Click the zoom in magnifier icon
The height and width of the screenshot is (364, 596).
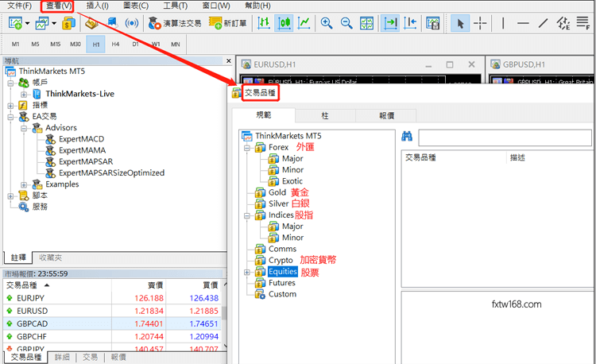[326, 24]
